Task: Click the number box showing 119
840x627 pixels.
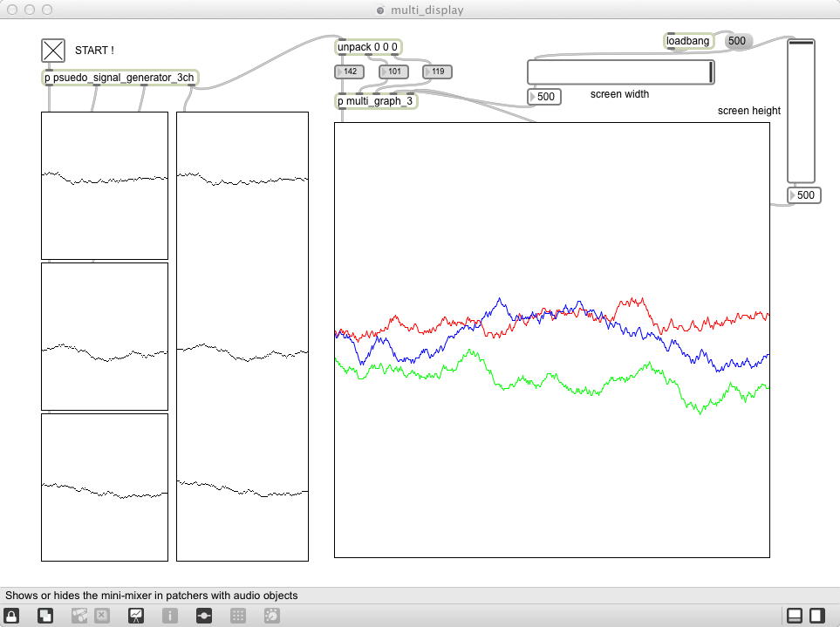Action: click(437, 72)
